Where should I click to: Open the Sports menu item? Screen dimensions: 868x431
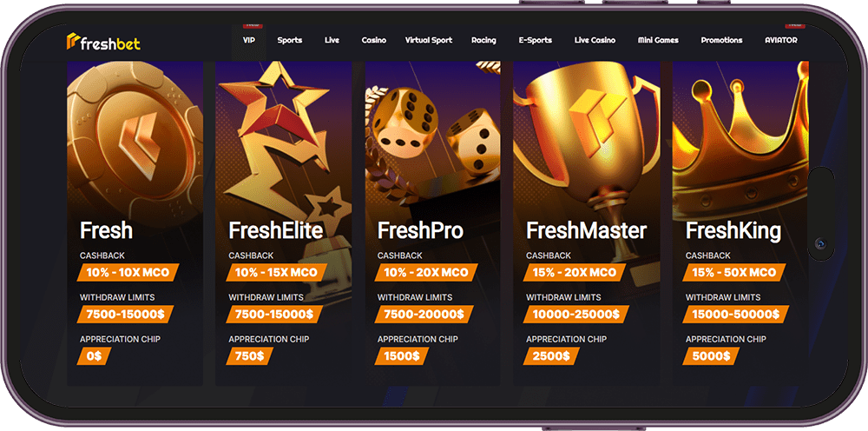pyautogui.click(x=290, y=41)
